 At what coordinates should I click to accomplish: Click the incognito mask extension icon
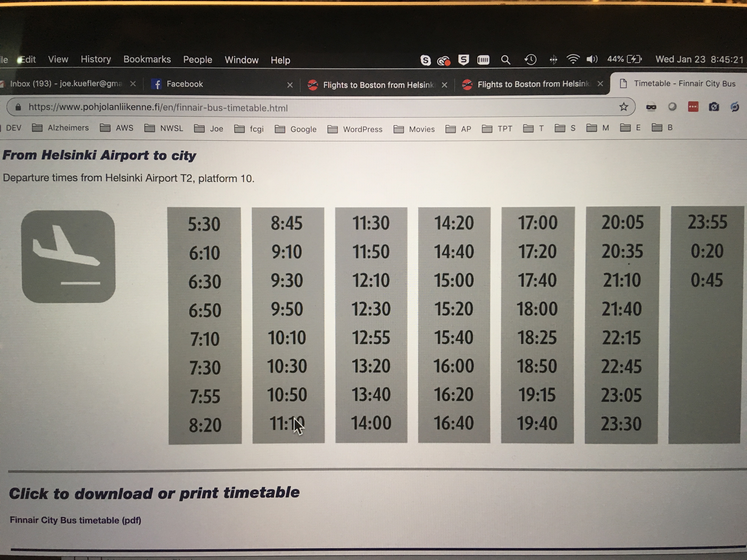coord(651,107)
